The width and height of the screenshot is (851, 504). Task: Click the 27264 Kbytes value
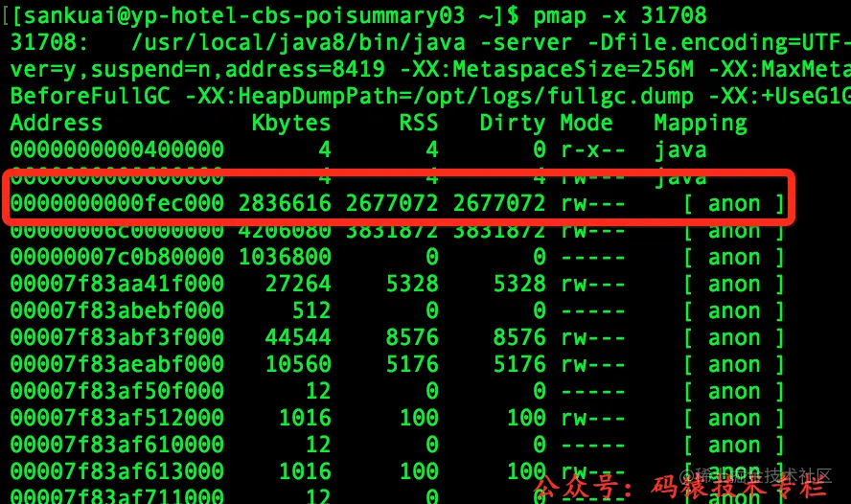point(298,284)
